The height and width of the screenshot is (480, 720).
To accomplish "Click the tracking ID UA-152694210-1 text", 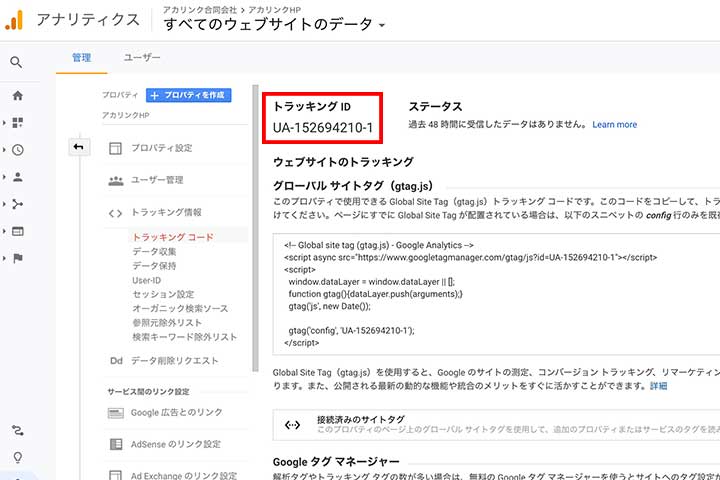I will [323, 128].
